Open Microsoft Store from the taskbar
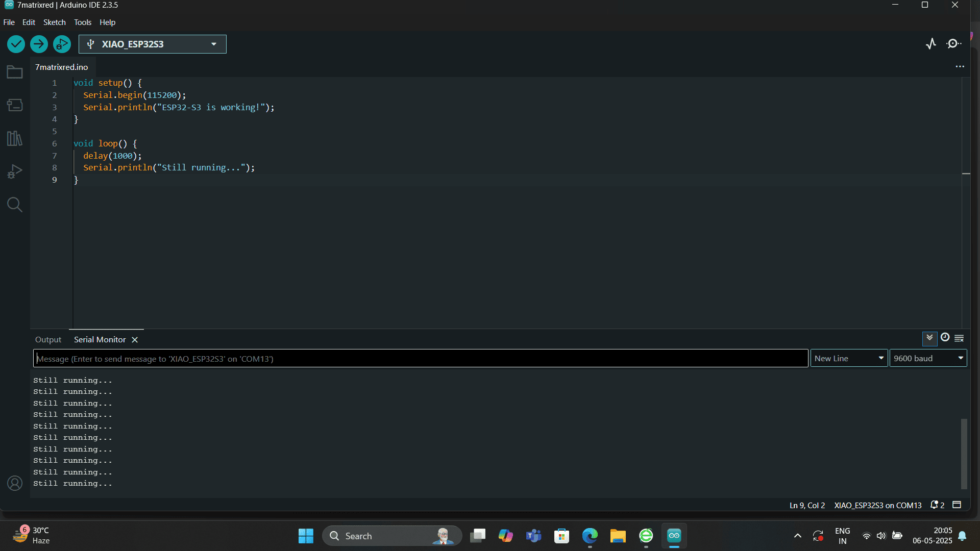The width and height of the screenshot is (980, 551). click(x=561, y=536)
